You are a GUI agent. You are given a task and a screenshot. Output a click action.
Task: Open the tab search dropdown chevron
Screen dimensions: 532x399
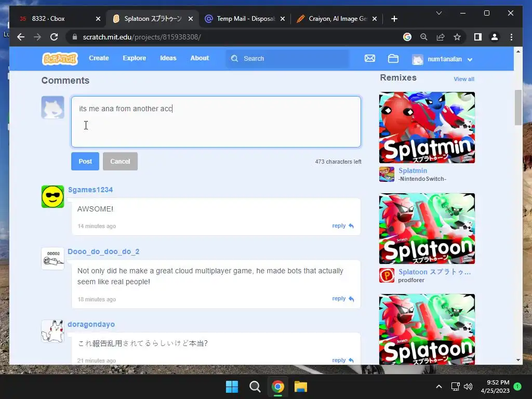438,13
